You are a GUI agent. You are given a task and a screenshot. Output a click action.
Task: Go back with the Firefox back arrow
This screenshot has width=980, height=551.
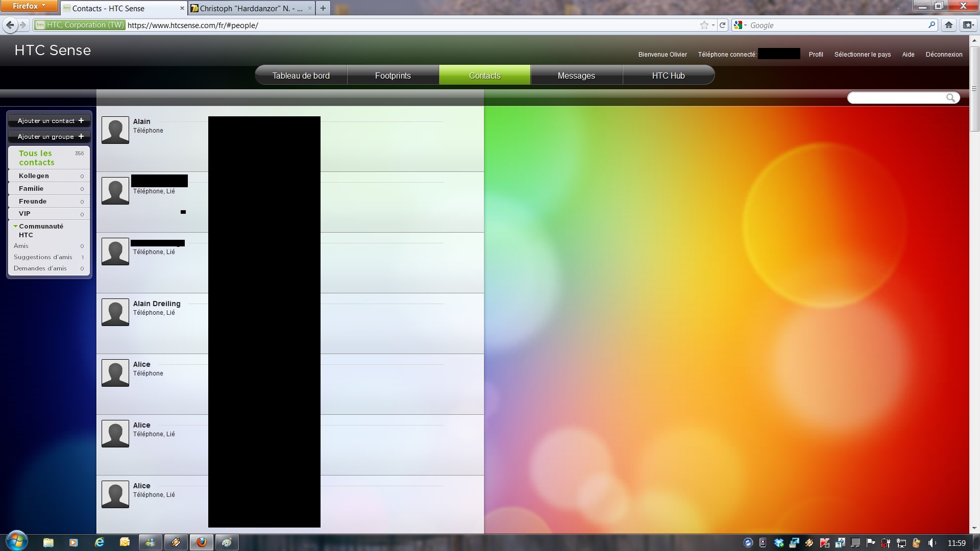pos(10,25)
